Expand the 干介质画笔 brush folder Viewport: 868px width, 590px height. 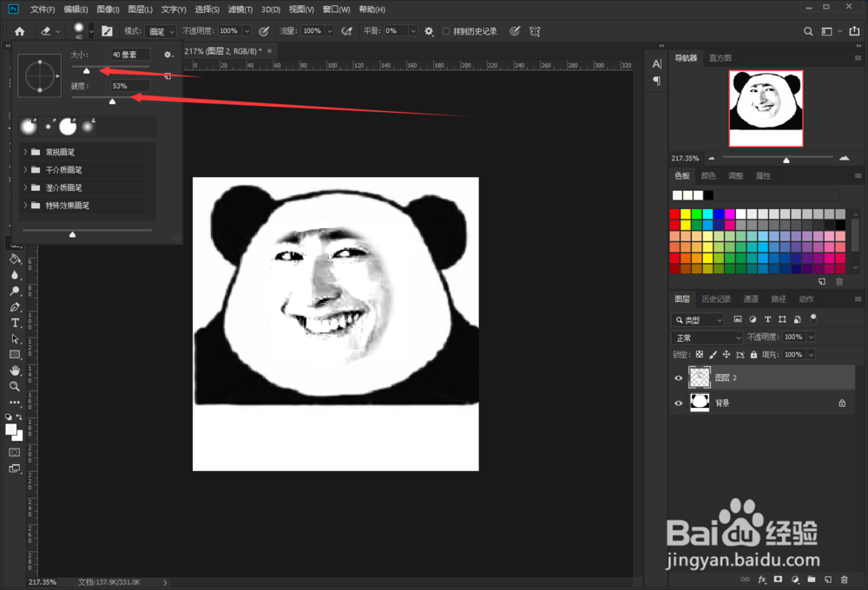(x=25, y=169)
